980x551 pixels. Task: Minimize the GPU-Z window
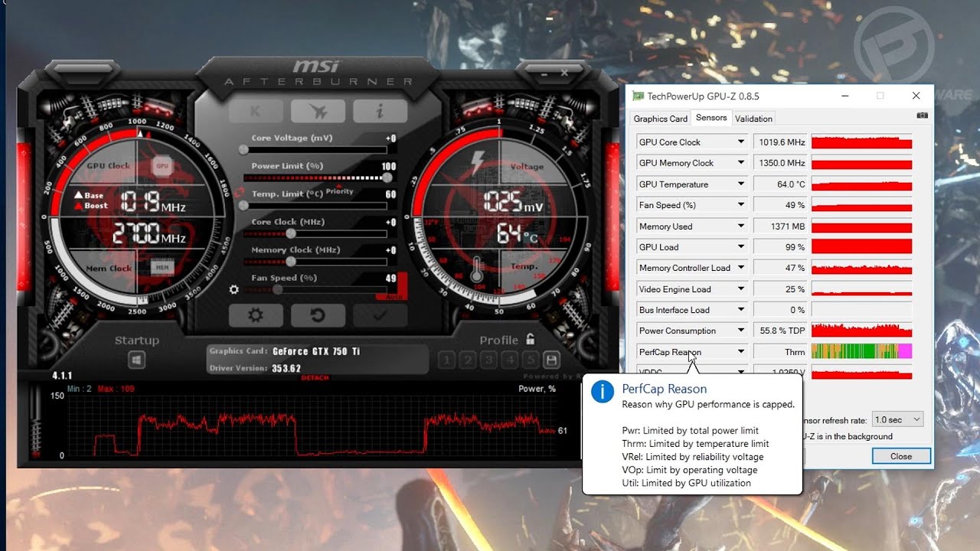(845, 96)
